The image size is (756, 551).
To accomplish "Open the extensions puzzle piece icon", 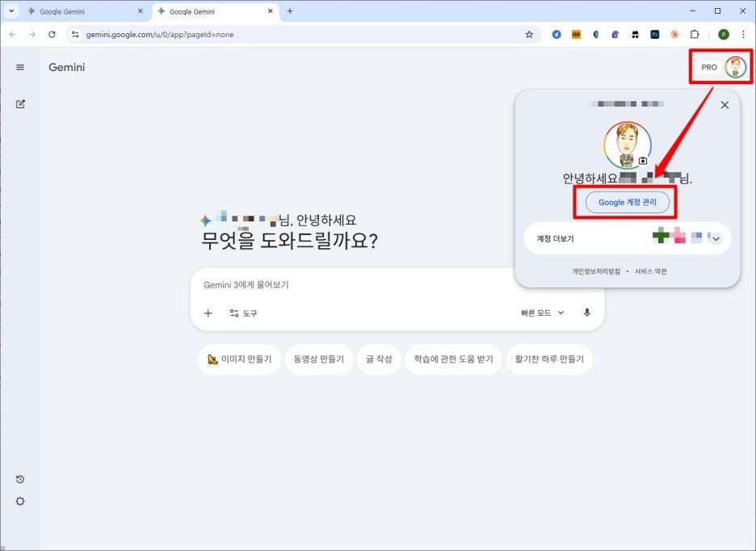I will (695, 34).
